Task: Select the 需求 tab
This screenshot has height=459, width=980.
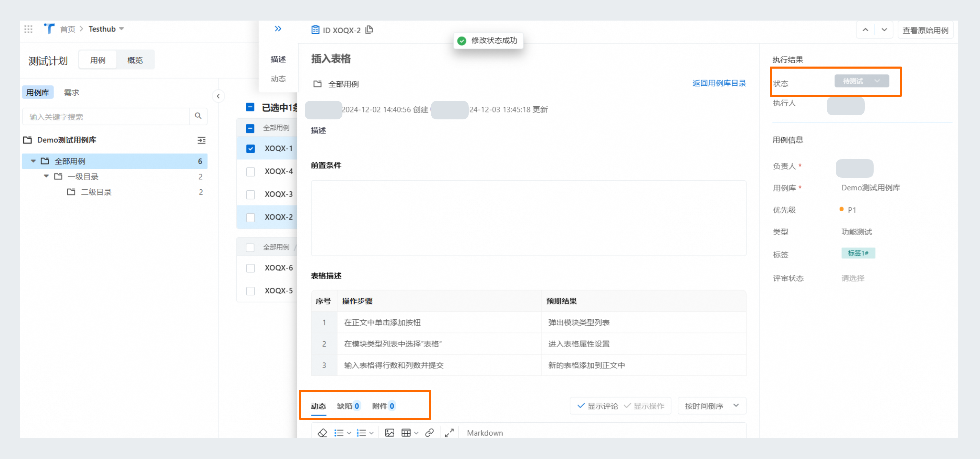Action: (71, 92)
